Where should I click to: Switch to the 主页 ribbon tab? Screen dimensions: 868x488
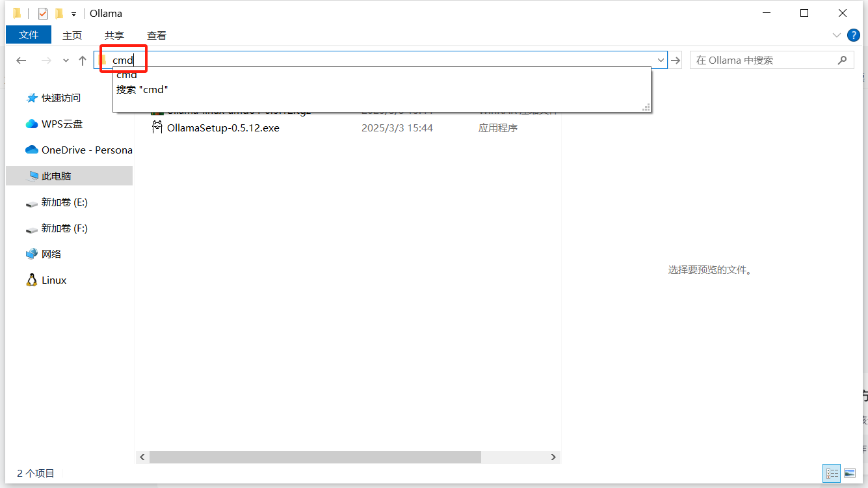pyautogui.click(x=72, y=35)
